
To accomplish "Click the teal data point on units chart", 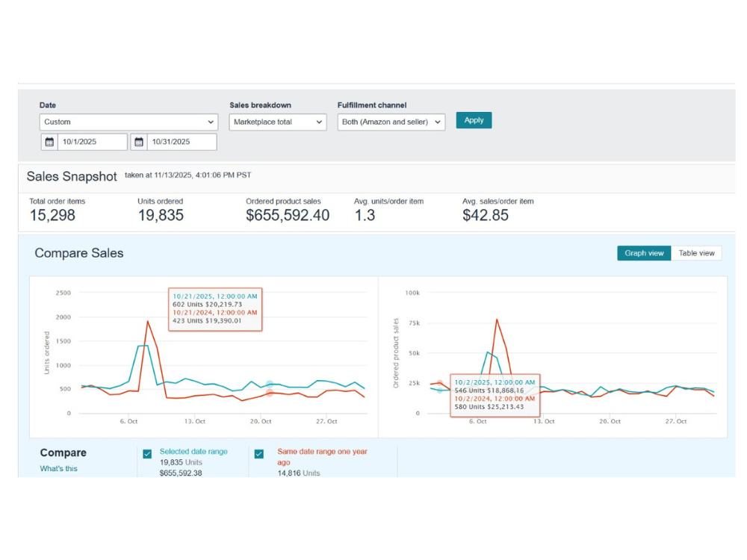I will click(270, 384).
